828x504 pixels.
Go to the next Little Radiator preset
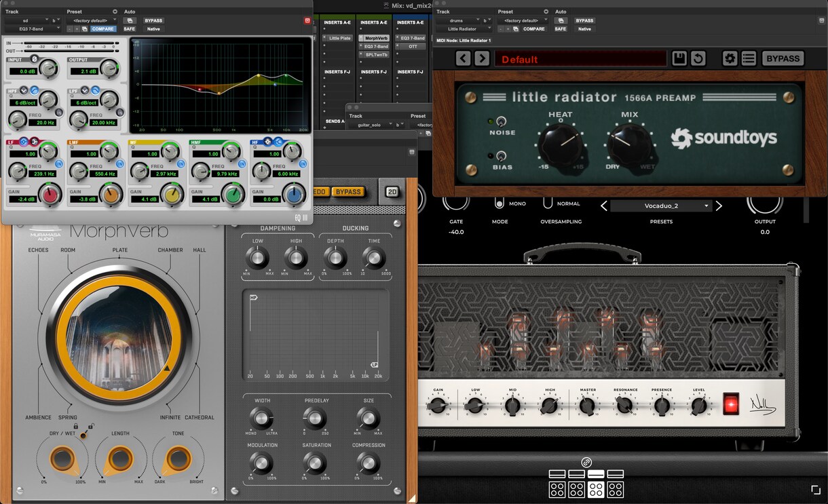pyautogui.click(x=482, y=59)
